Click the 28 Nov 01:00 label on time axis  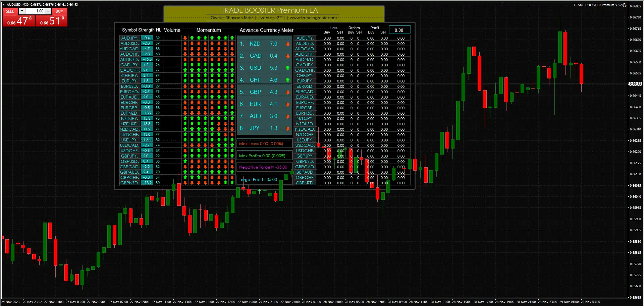(312, 302)
